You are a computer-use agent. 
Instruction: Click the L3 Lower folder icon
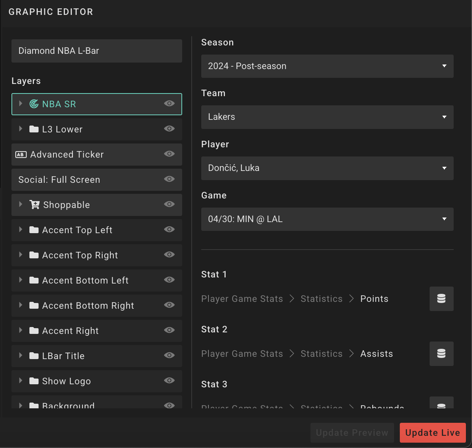pos(34,129)
